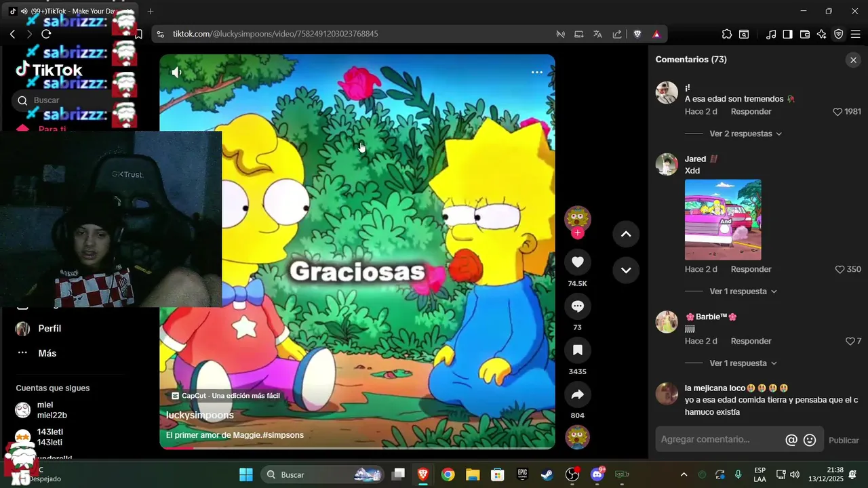Viewport: 868px width, 488px height.
Task: Like Jared's comment with 350 likes
Action: pos(840,270)
